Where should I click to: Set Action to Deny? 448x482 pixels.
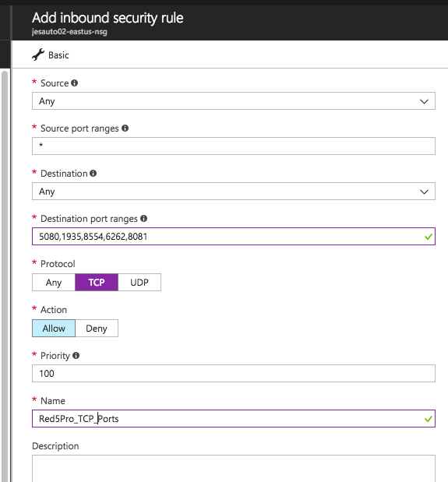(x=97, y=329)
